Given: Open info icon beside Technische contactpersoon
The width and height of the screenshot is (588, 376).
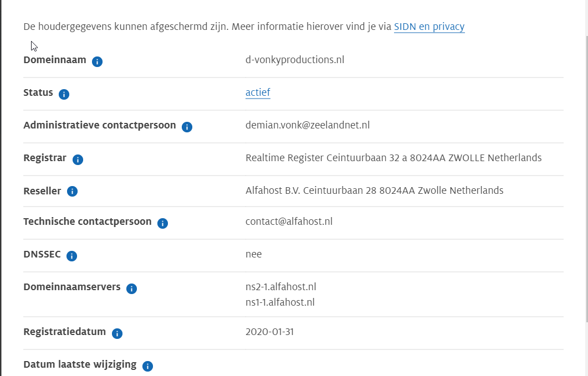Looking at the screenshot, I should [x=163, y=223].
